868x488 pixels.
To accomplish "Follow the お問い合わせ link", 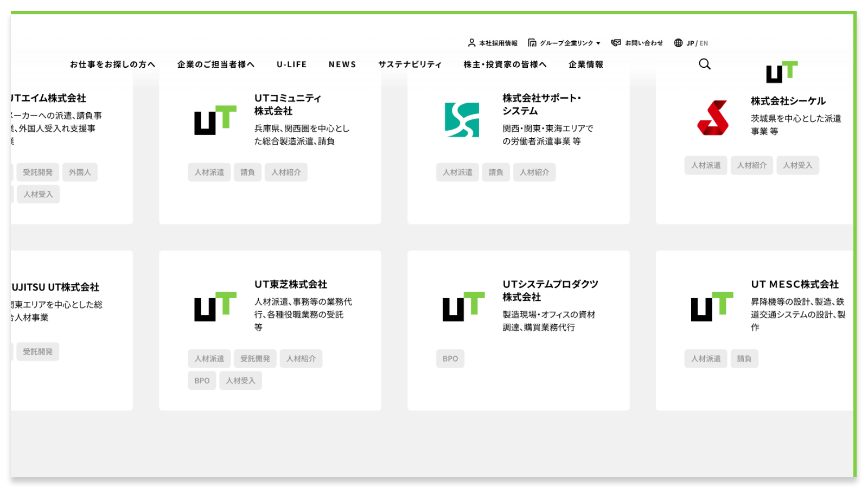I will click(644, 43).
